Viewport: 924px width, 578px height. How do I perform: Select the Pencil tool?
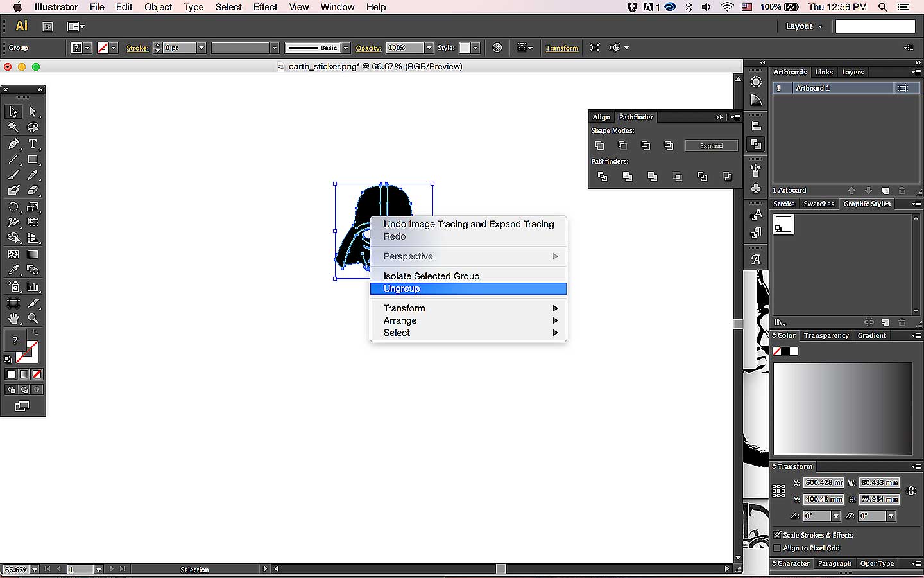click(33, 175)
